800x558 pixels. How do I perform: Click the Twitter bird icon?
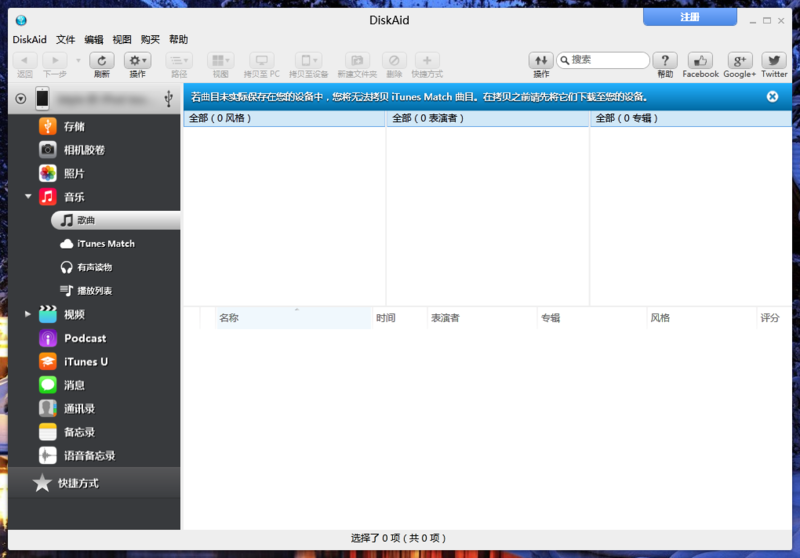pyautogui.click(x=774, y=60)
